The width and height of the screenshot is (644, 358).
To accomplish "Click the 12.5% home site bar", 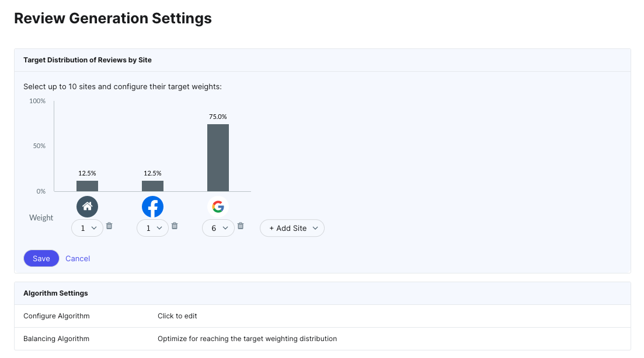I will pyautogui.click(x=87, y=185).
